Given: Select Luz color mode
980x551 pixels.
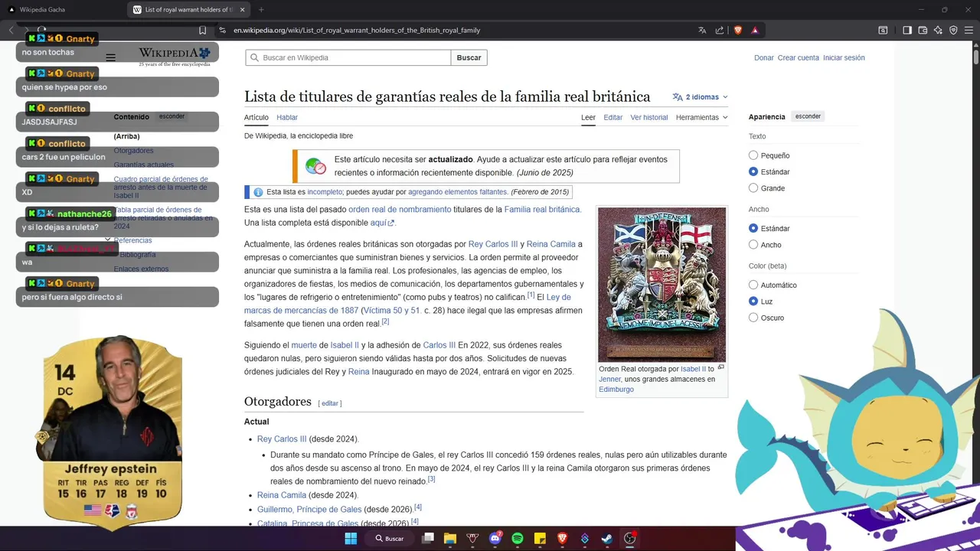Looking at the screenshot, I should pyautogui.click(x=753, y=302).
